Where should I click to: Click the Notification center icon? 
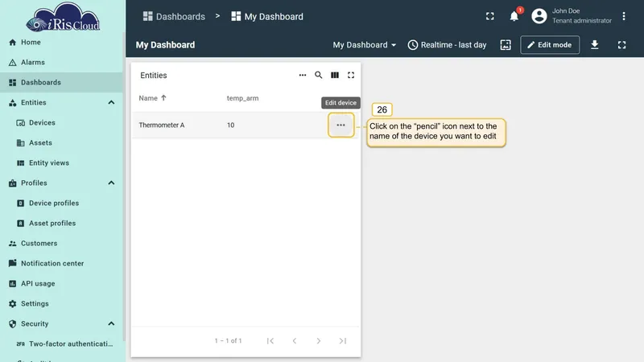pos(13,263)
